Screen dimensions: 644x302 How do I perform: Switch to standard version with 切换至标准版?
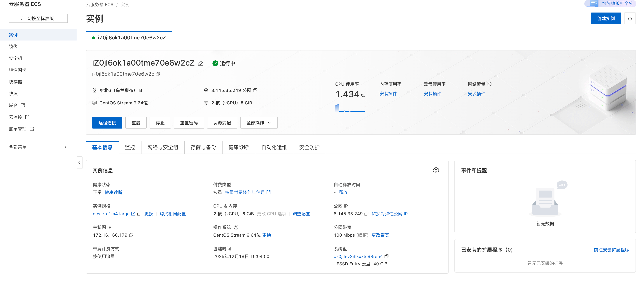point(38,18)
